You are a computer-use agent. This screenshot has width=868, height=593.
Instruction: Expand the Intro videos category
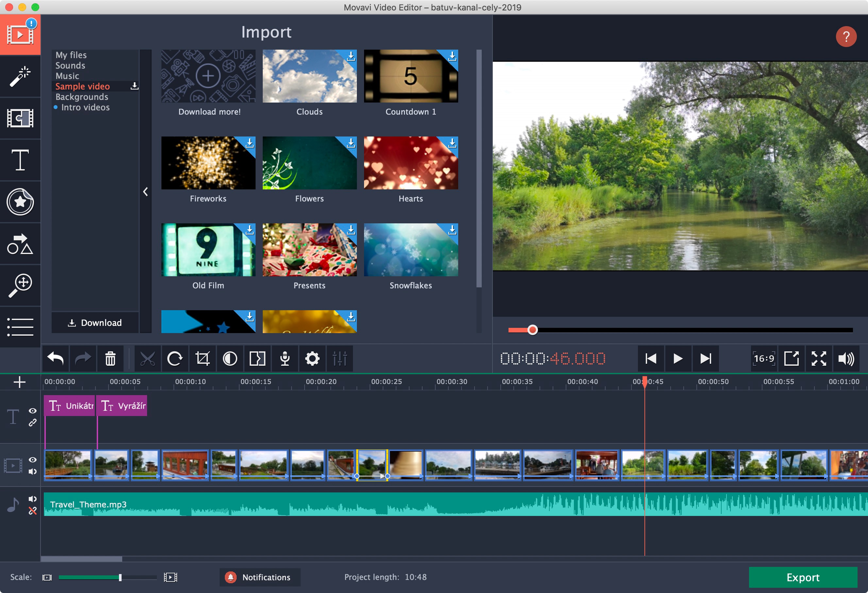(x=86, y=107)
